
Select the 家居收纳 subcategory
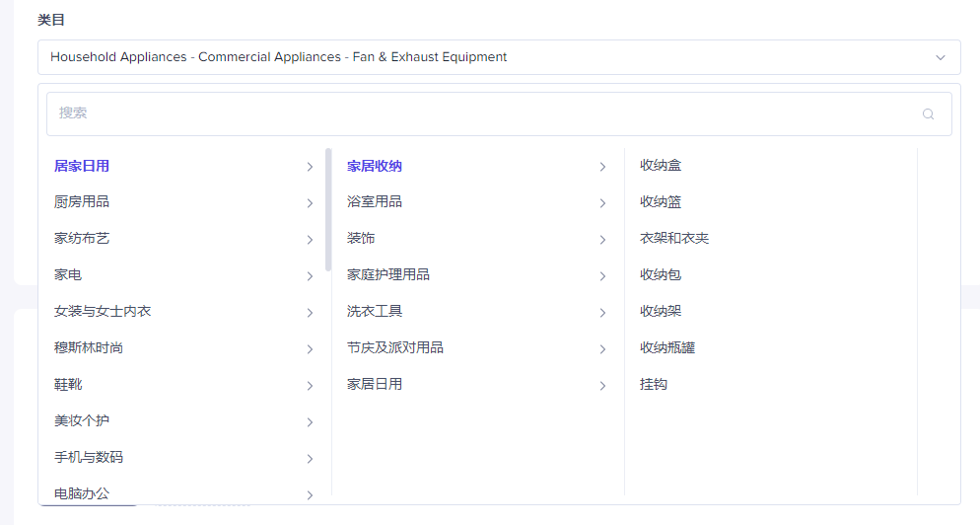(375, 166)
